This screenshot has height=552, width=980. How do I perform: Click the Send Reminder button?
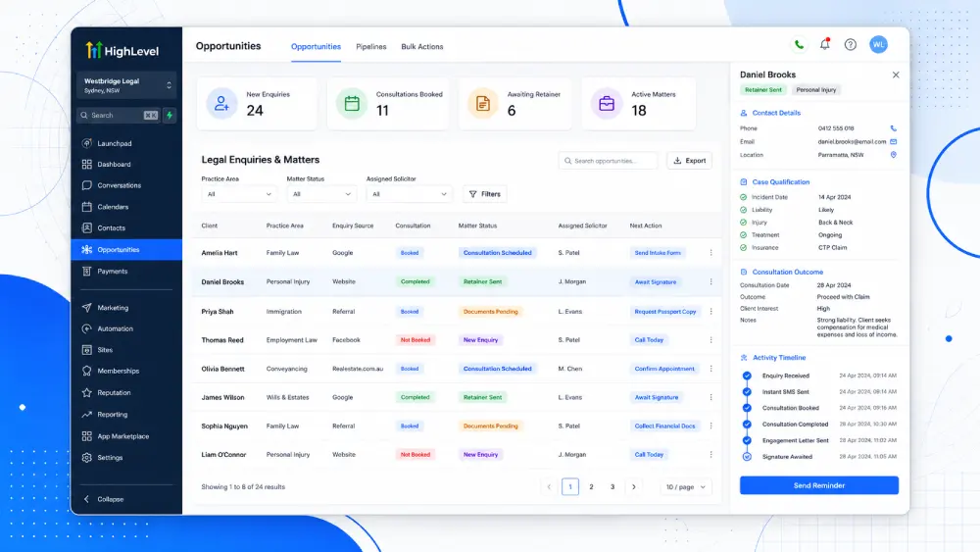pyautogui.click(x=818, y=485)
